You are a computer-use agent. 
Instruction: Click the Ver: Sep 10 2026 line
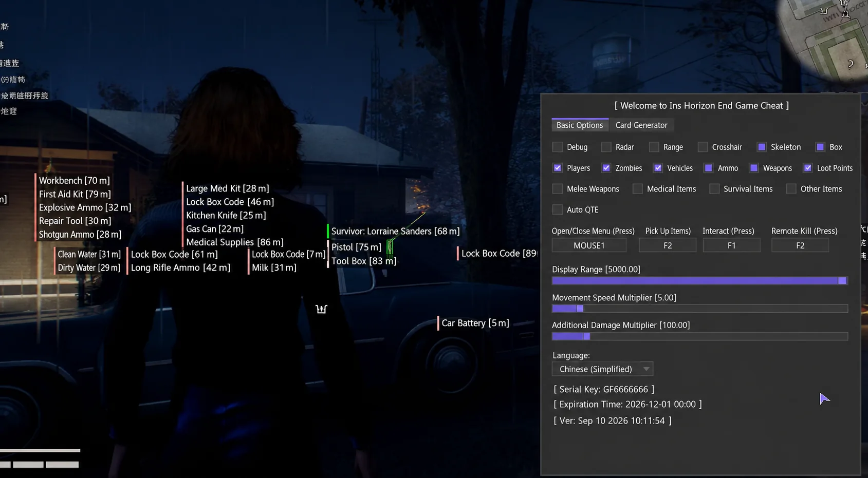click(613, 420)
